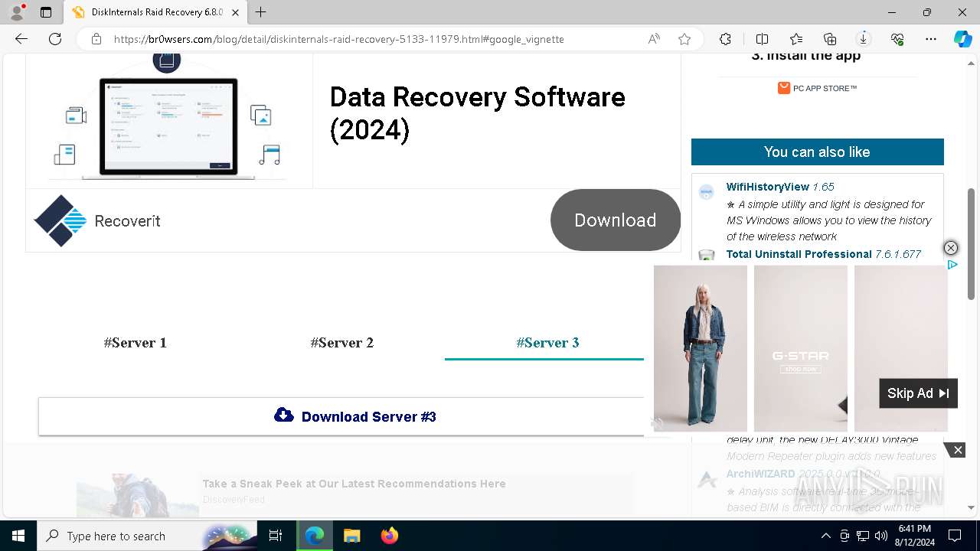
Task: Open Total Uninstall Professional link
Action: [x=823, y=254]
